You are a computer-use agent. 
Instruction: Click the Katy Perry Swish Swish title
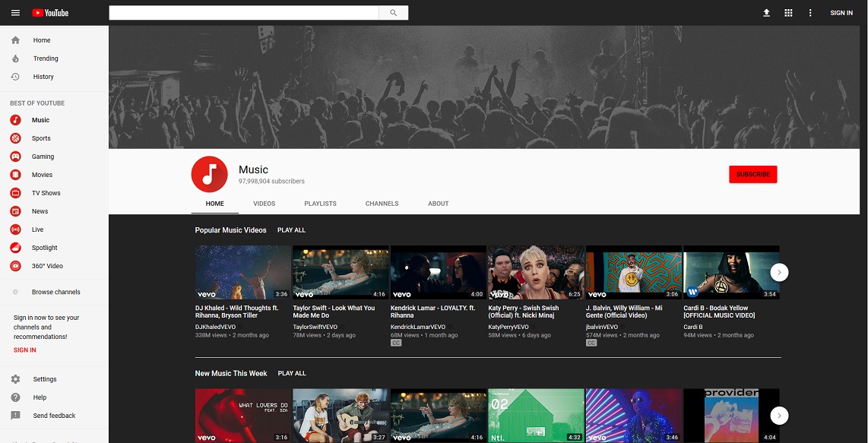point(523,312)
